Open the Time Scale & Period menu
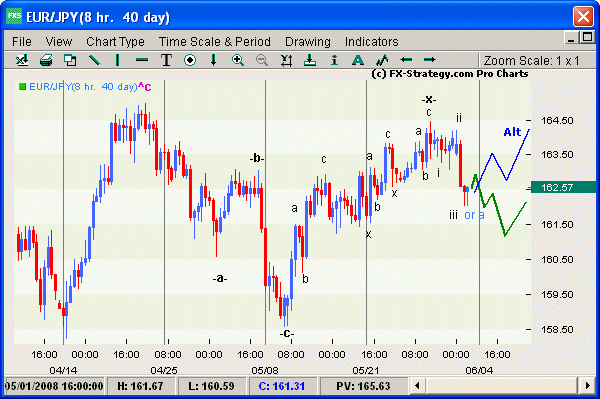 point(215,41)
